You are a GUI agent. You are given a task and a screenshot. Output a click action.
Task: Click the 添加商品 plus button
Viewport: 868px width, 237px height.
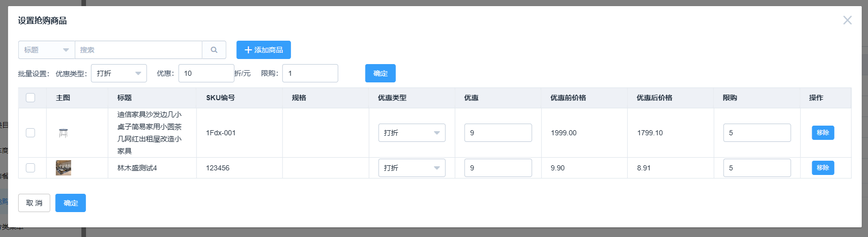pyautogui.click(x=264, y=50)
